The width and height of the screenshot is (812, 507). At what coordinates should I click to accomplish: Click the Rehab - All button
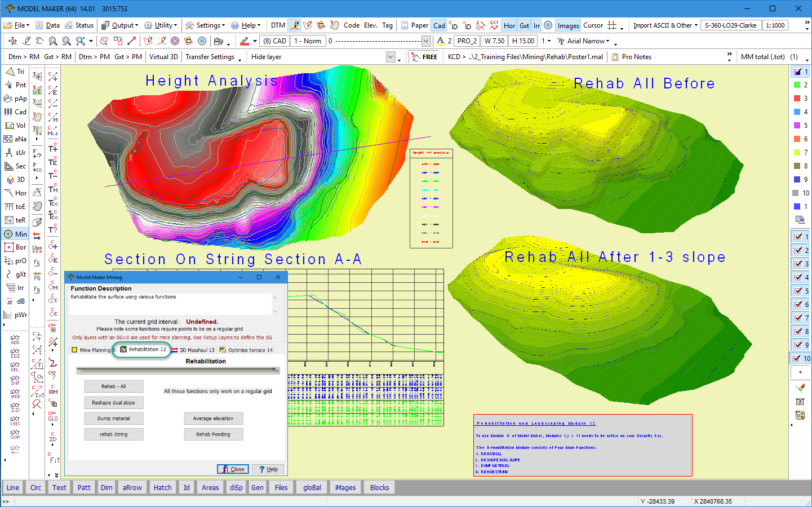click(114, 386)
